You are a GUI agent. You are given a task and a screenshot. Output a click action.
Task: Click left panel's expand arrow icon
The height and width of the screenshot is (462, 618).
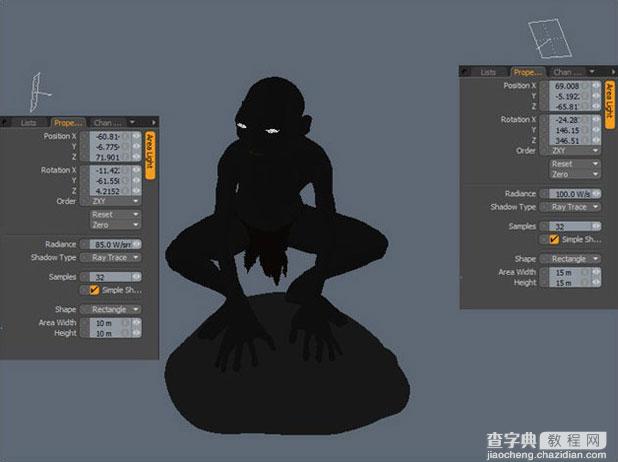click(x=154, y=123)
